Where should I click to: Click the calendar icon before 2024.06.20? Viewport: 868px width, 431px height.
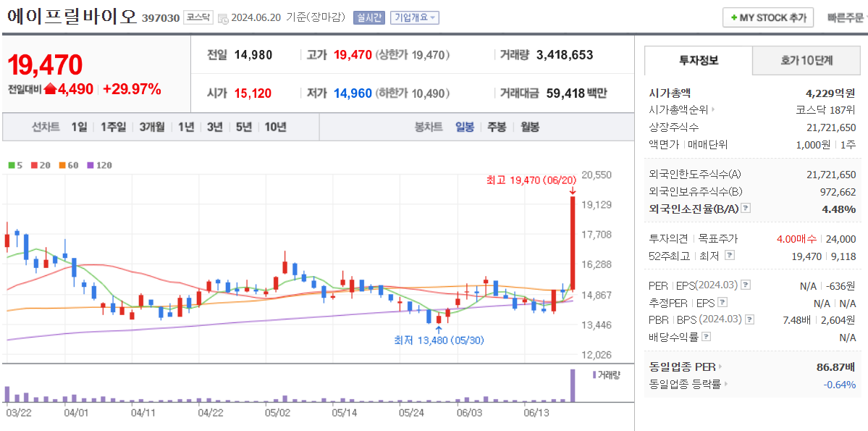[222, 17]
